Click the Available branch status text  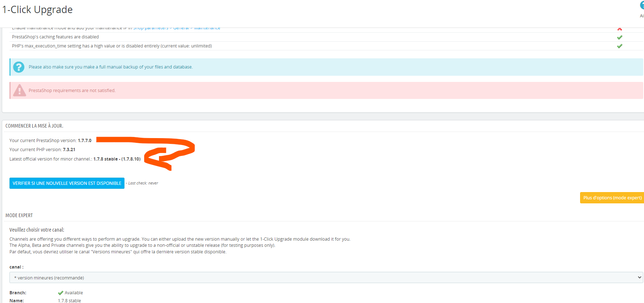(x=74, y=293)
